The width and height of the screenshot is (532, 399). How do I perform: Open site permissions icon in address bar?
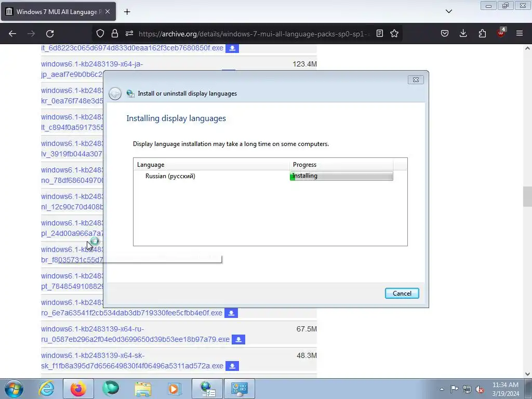pyautogui.click(x=129, y=33)
